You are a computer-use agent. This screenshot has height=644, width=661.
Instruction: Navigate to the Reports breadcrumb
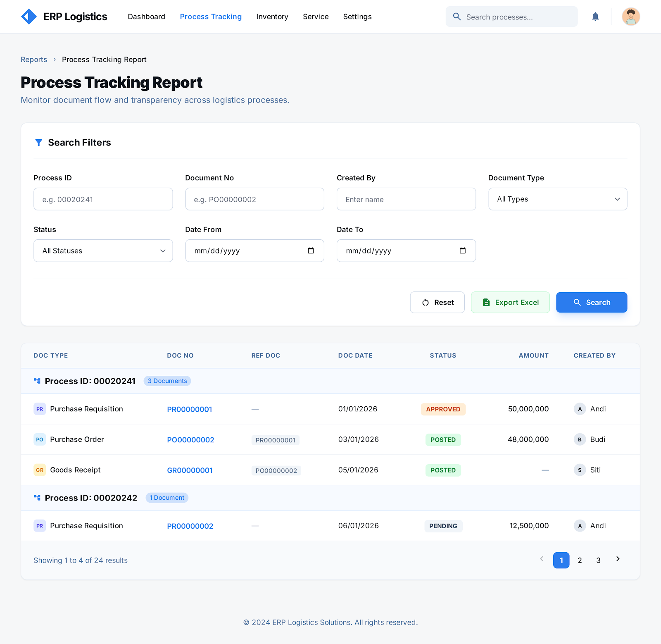(34, 60)
